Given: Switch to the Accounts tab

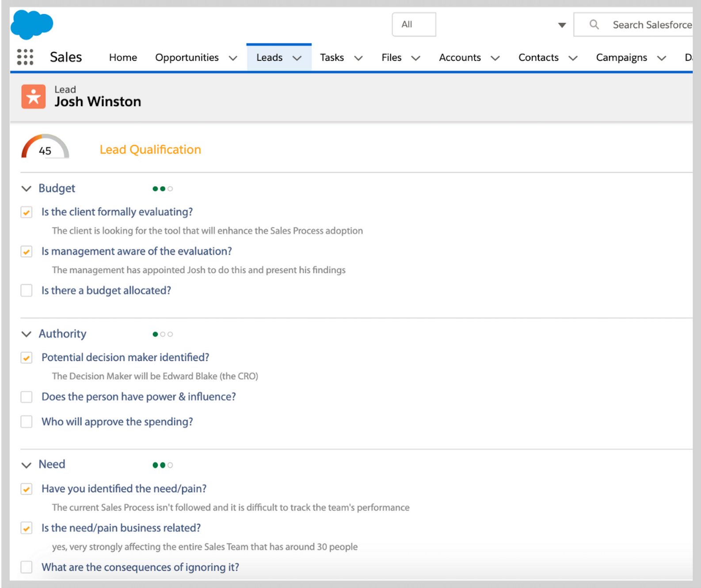Looking at the screenshot, I should pos(460,57).
